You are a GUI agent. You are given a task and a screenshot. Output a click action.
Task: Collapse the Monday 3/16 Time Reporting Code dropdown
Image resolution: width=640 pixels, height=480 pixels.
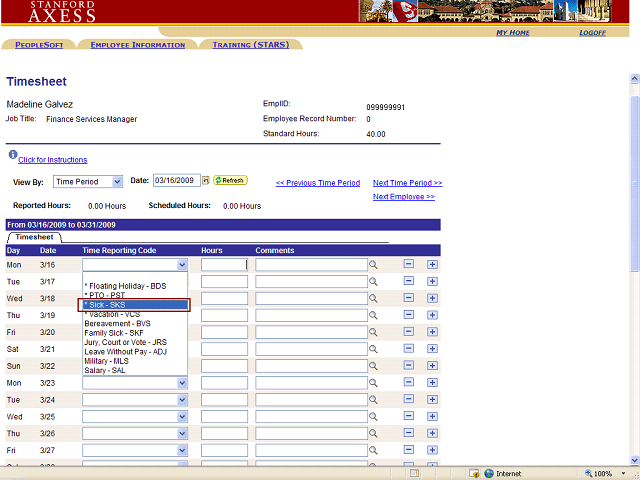182,265
